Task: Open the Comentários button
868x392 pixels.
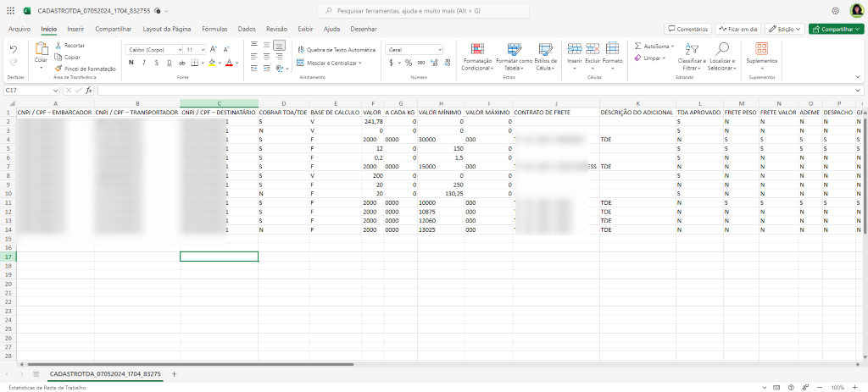Action: tap(687, 29)
